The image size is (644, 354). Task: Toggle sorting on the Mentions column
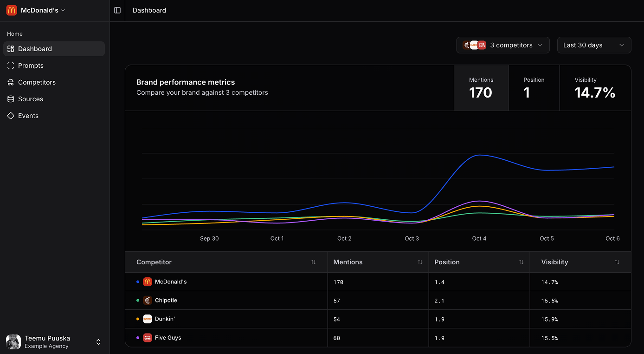tap(420, 262)
